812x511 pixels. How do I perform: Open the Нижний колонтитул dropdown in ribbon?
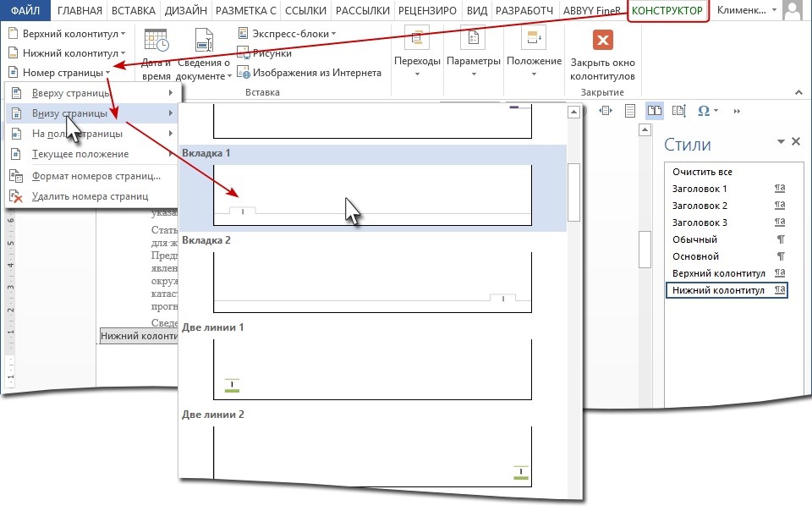[x=68, y=52]
